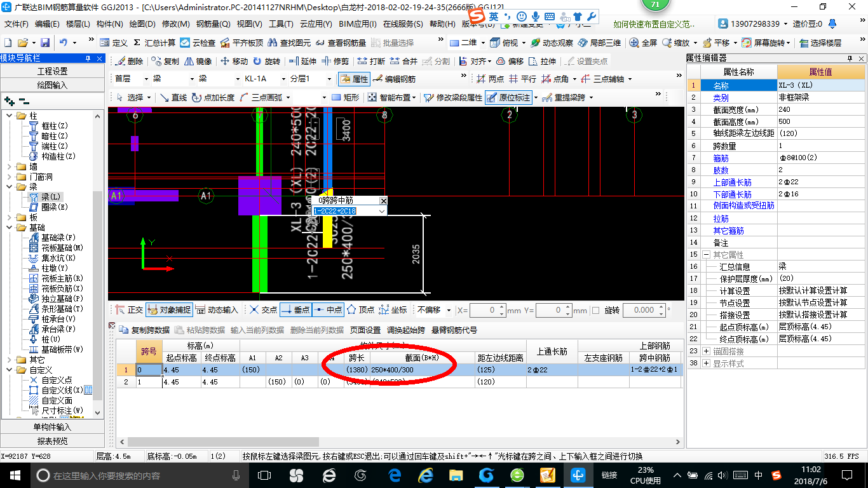Screen dimensions: 868x488
Task: Click the Undo arrow icon
Action: point(64,43)
